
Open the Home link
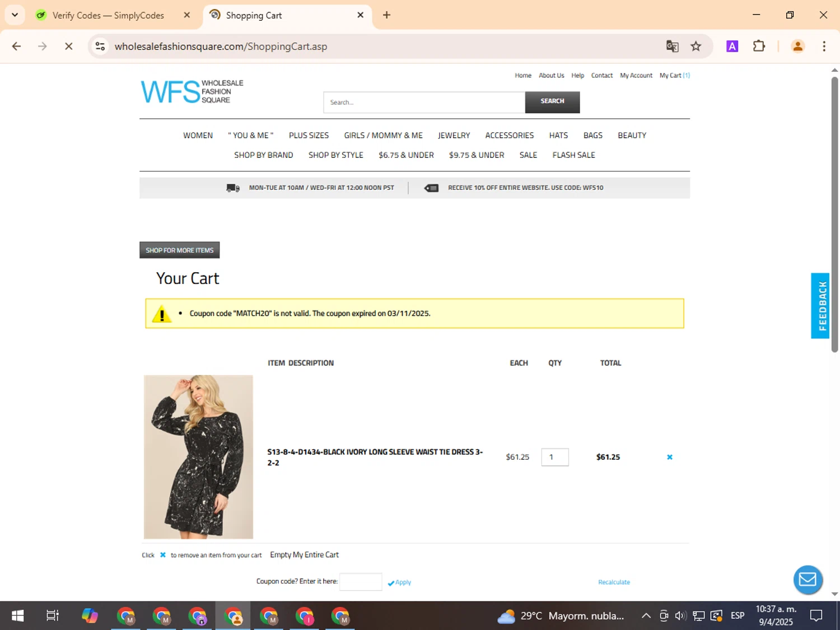click(523, 76)
